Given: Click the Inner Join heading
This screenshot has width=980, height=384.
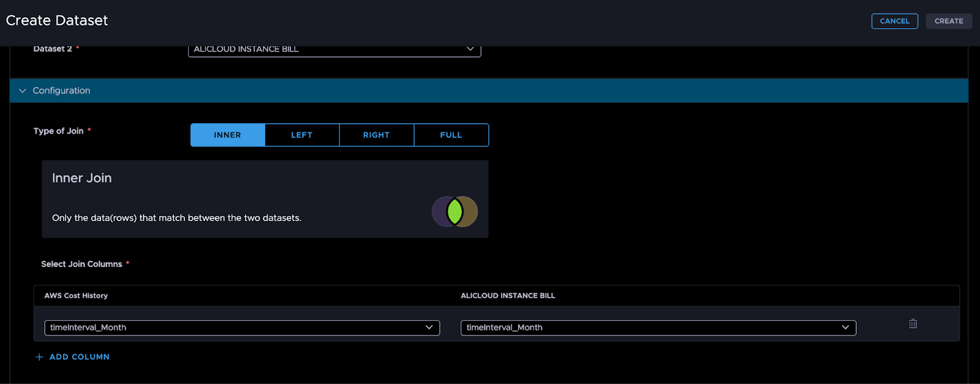Looking at the screenshot, I should pos(82,178).
